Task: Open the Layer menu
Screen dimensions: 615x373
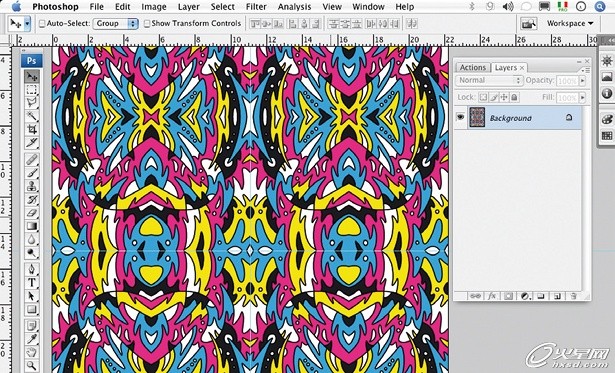Action: point(189,7)
